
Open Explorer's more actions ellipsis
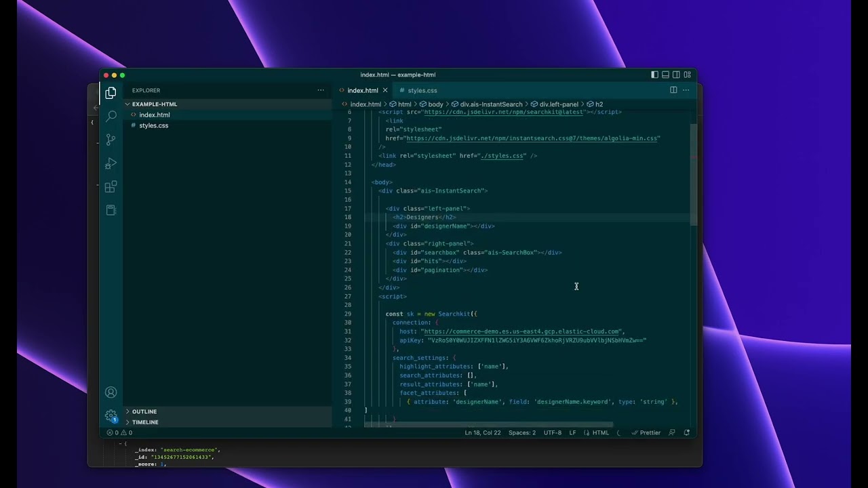(321, 90)
